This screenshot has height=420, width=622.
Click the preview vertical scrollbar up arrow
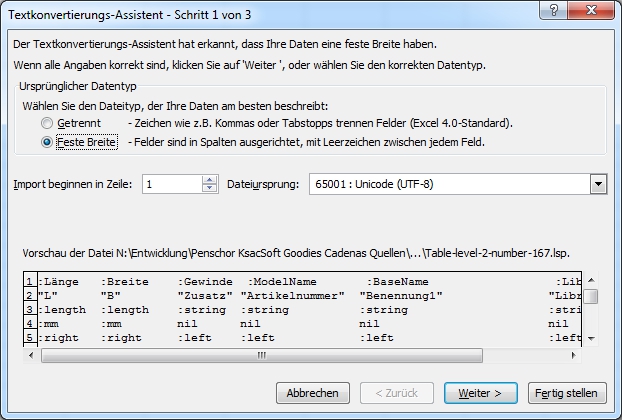pos(592,278)
